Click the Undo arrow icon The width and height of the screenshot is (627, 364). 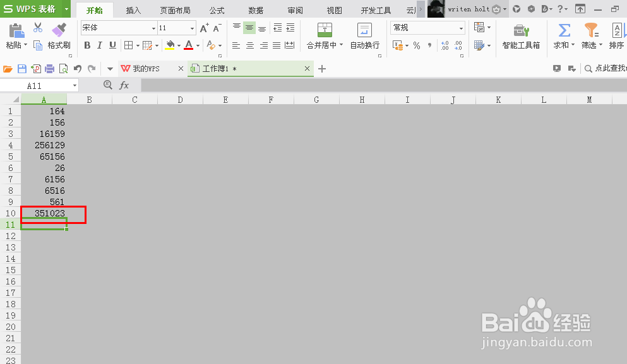coord(77,68)
